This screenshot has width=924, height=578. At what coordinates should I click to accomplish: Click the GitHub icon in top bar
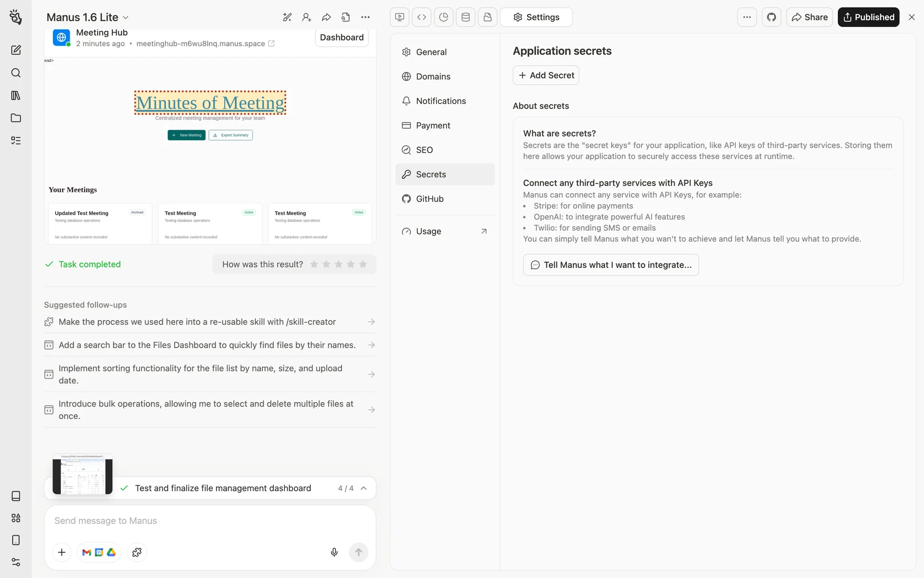[x=771, y=17]
